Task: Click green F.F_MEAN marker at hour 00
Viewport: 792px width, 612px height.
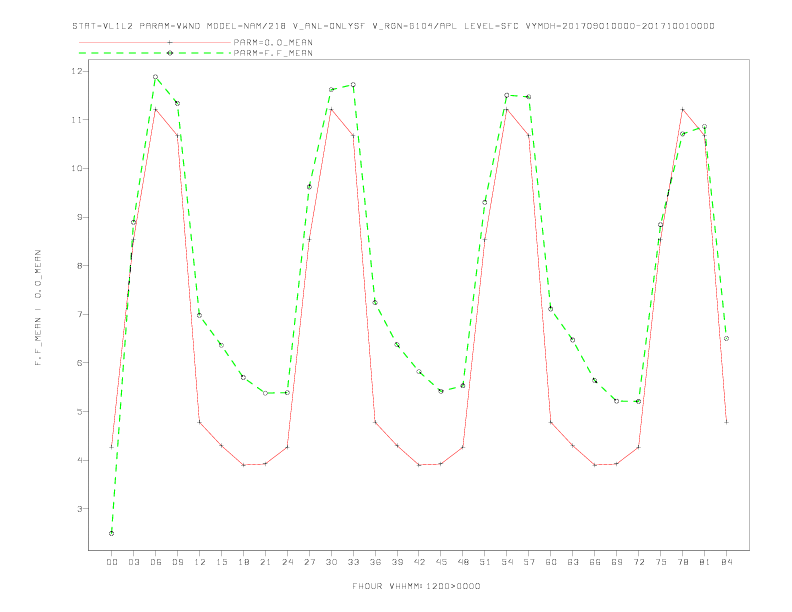Action: pyautogui.click(x=112, y=533)
